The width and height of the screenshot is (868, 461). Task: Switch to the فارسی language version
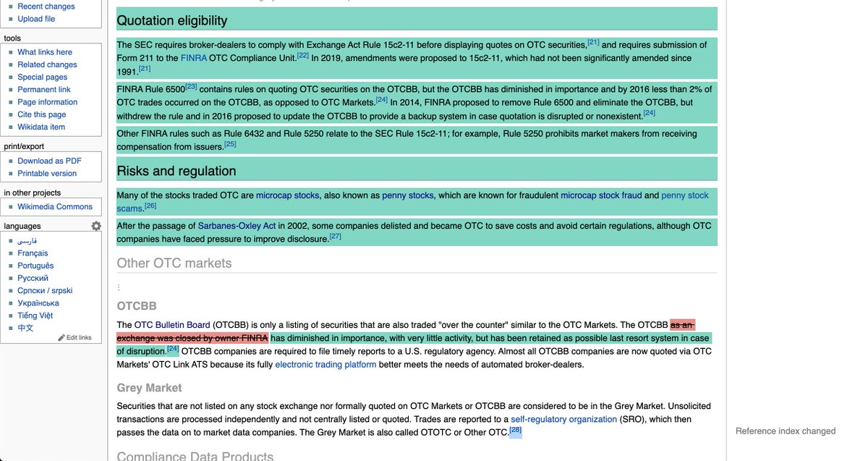coord(27,241)
